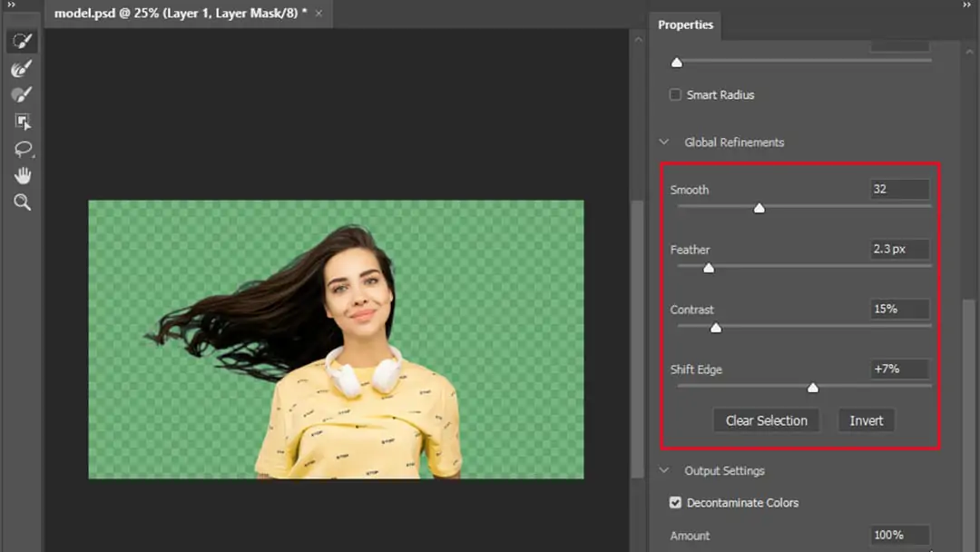Click the Amount value field 100%
This screenshot has height=552, width=980.
(x=899, y=535)
